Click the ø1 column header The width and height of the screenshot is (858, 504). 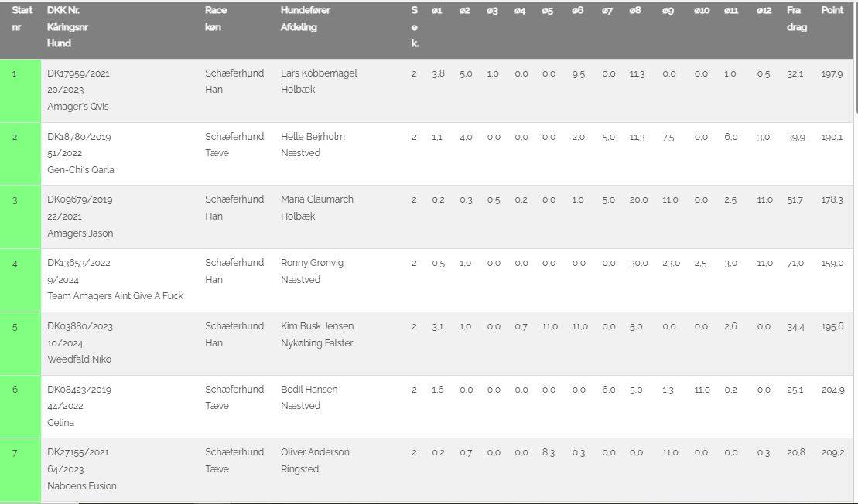437,11
